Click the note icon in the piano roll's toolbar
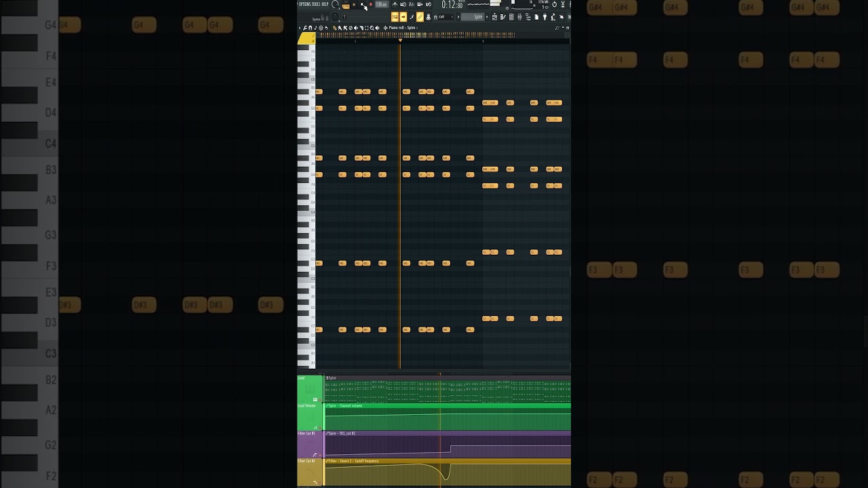The image size is (868, 488). click(316, 28)
